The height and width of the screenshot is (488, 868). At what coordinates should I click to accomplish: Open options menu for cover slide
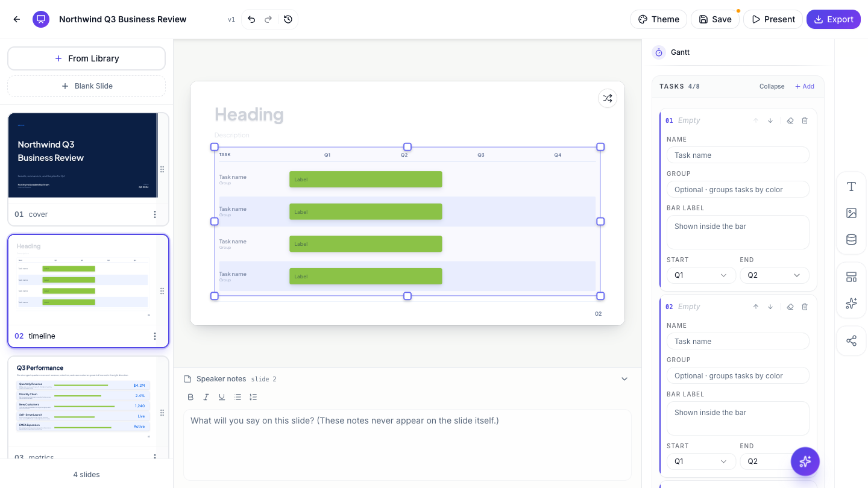155,214
